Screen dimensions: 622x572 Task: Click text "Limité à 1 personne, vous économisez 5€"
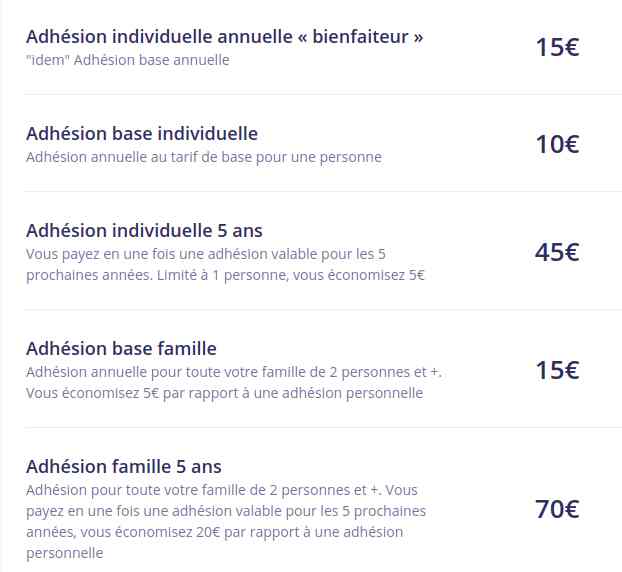pos(290,275)
